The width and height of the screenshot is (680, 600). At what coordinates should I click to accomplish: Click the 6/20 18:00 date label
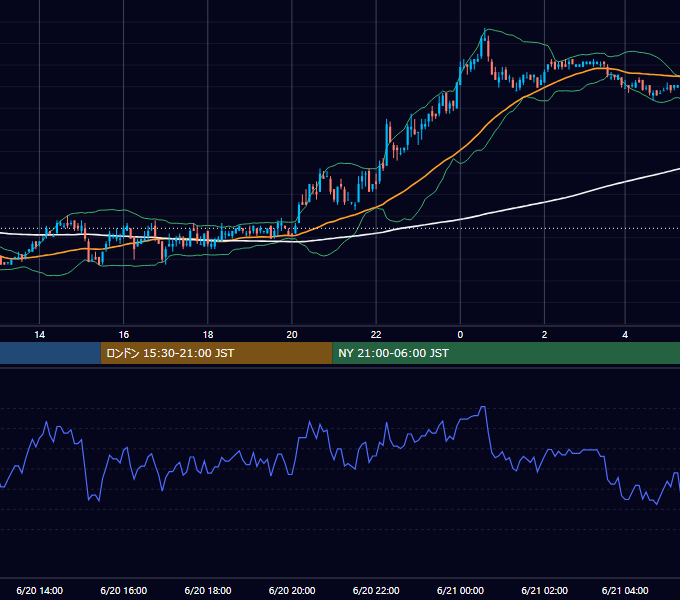[208, 590]
